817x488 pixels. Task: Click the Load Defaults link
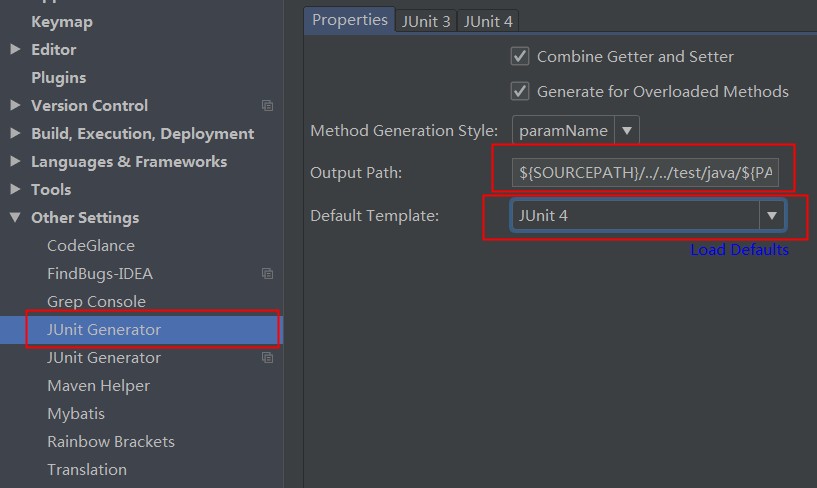click(739, 250)
